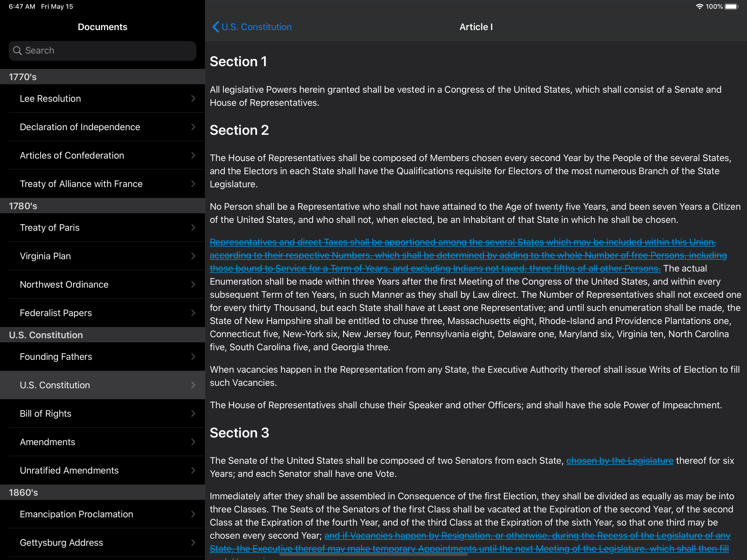This screenshot has height=560, width=747.
Task: Tap chevron beside Emancipation Proclamation
Action: (x=193, y=514)
